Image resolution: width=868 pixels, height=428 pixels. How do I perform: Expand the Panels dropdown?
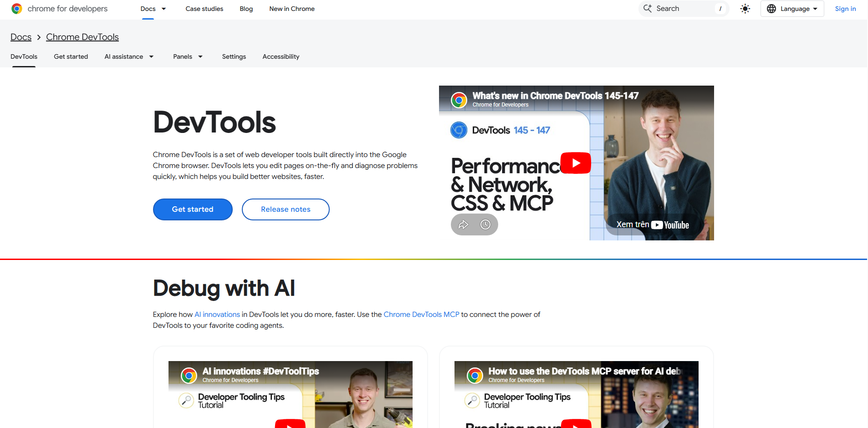[188, 56]
